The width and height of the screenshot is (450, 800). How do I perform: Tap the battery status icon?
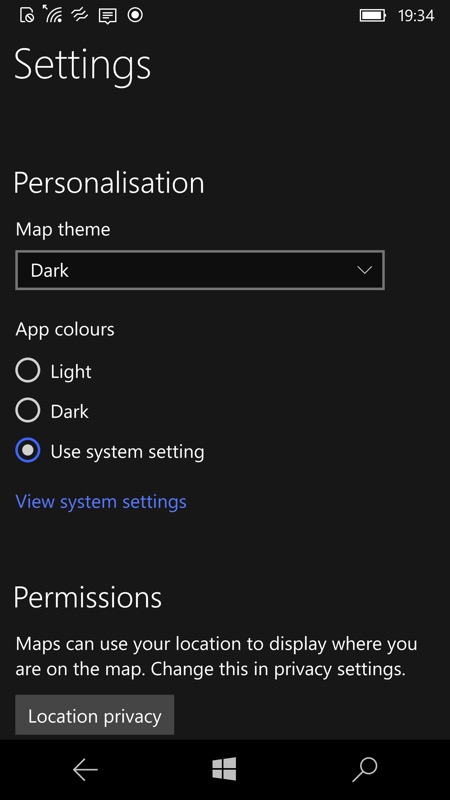373,15
